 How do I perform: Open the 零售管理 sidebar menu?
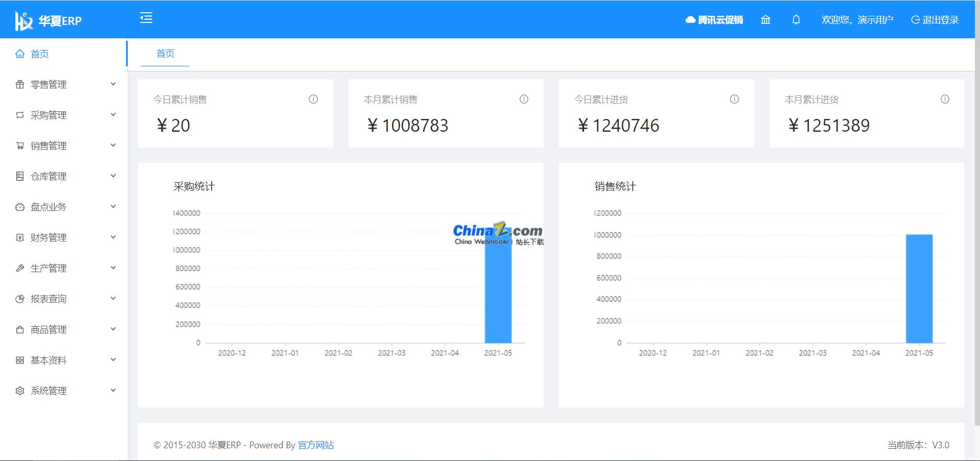(x=63, y=84)
